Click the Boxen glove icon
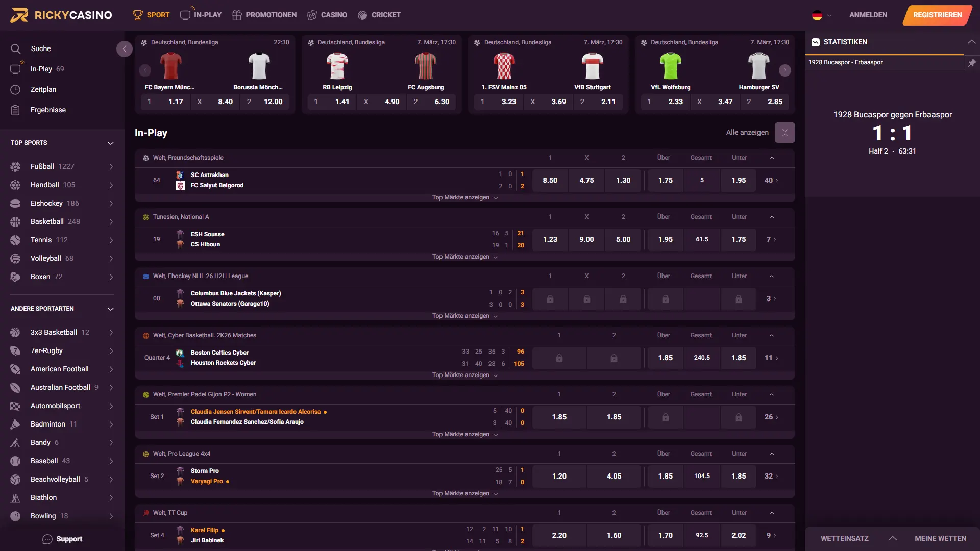980x551 pixels. 16,277
